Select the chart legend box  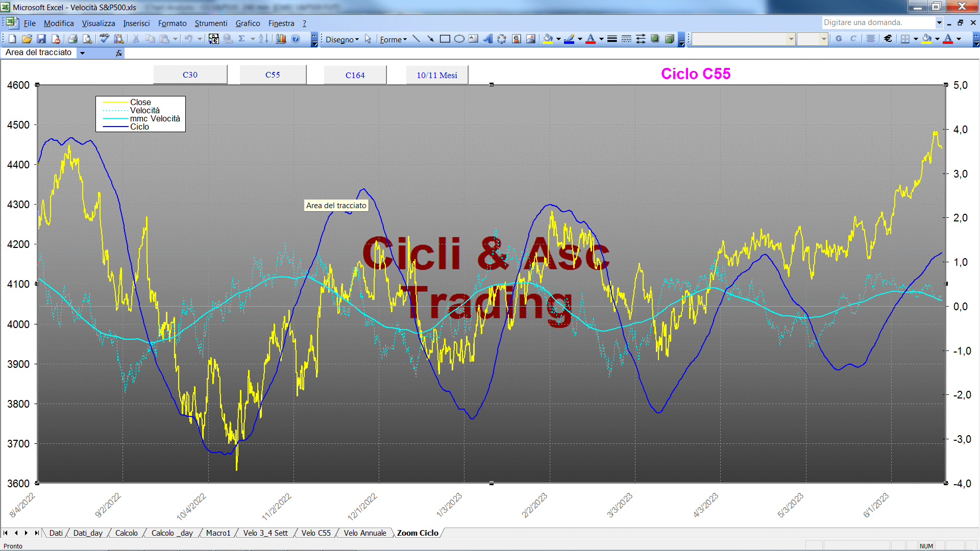[140, 114]
